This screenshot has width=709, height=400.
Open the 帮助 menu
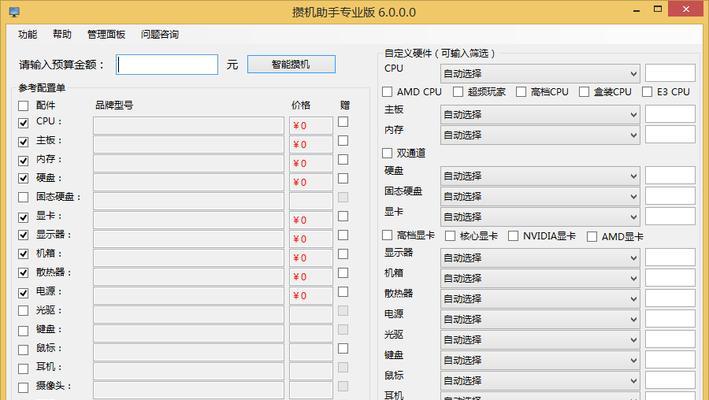coord(62,34)
